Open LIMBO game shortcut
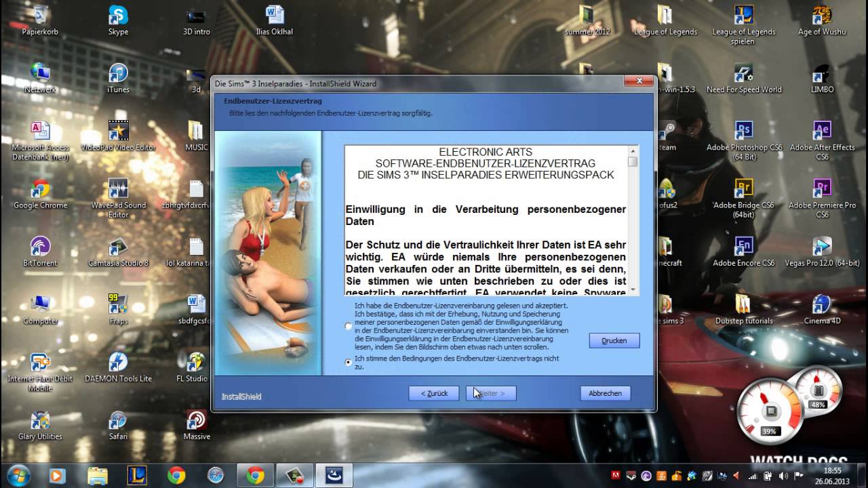The image size is (868, 488). click(822, 77)
